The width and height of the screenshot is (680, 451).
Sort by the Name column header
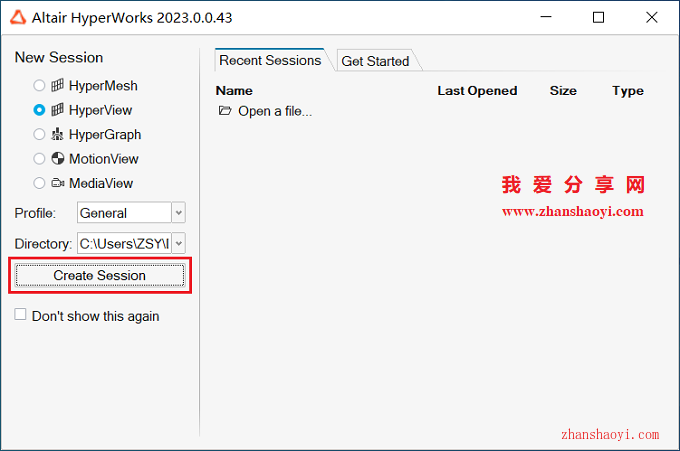pyautogui.click(x=234, y=91)
